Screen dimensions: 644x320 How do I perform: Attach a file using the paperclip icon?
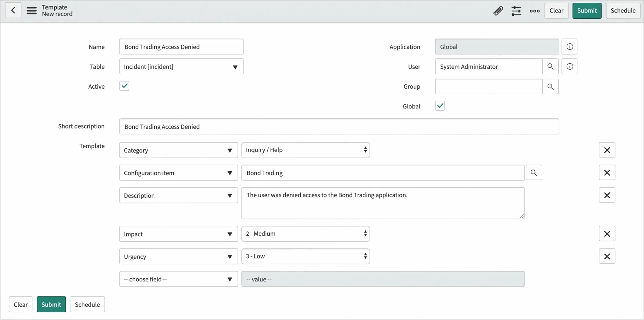click(x=498, y=11)
